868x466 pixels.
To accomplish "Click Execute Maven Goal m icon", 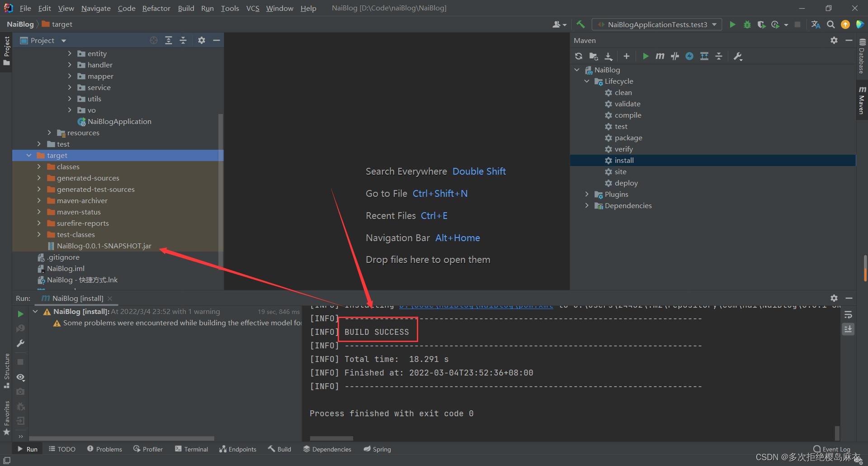I will tap(660, 56).
